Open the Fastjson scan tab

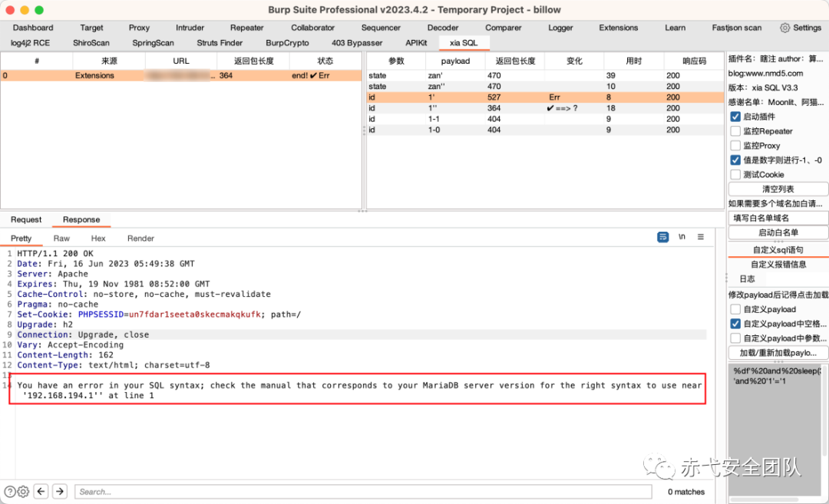pos(736,28)
